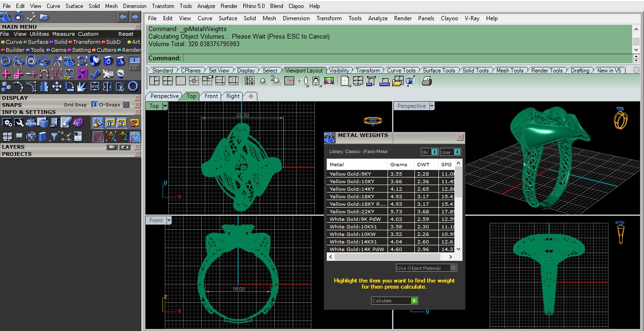Viewport: 644px width, 331px height.
Task: Click the single maximized viewport icon
Action: point(181,81)
